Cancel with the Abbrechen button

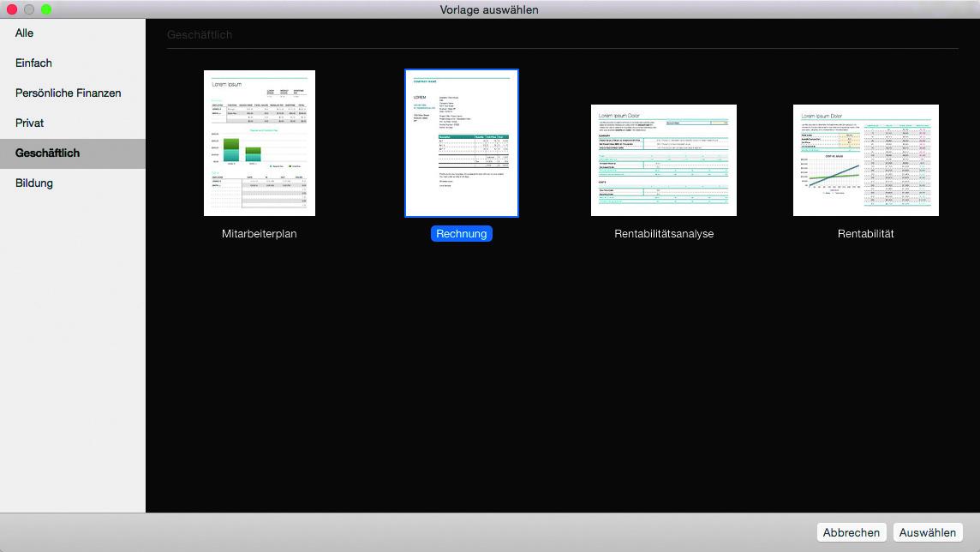(x=852, y=532)
